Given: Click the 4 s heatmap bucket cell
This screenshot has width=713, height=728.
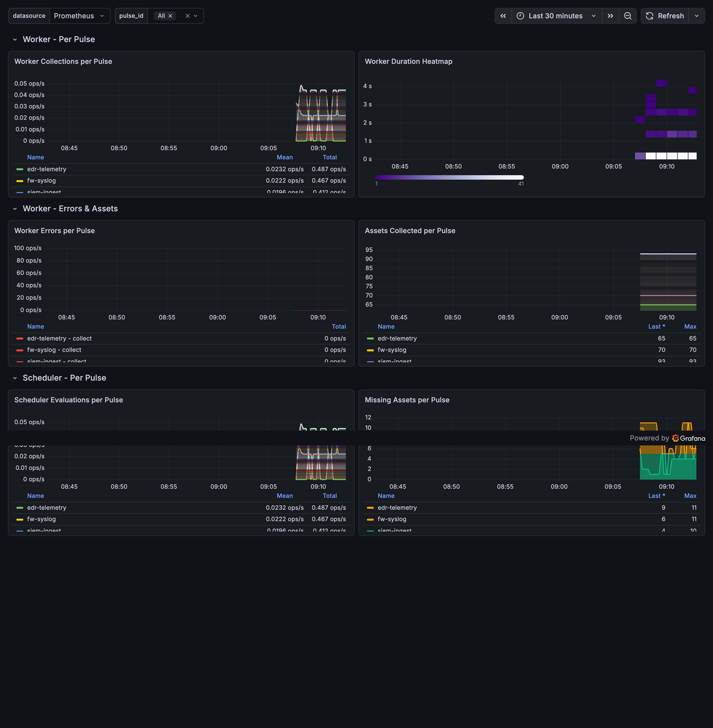Looking at the screenshot, I should coord(661,83).
